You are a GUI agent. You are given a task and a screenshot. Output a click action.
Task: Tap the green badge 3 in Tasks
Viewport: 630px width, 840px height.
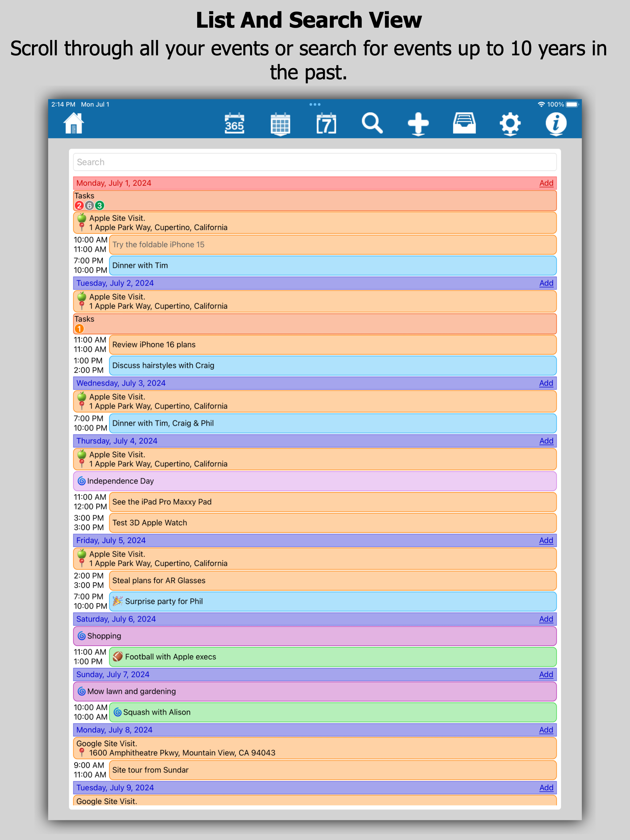[x=100, y=205]
